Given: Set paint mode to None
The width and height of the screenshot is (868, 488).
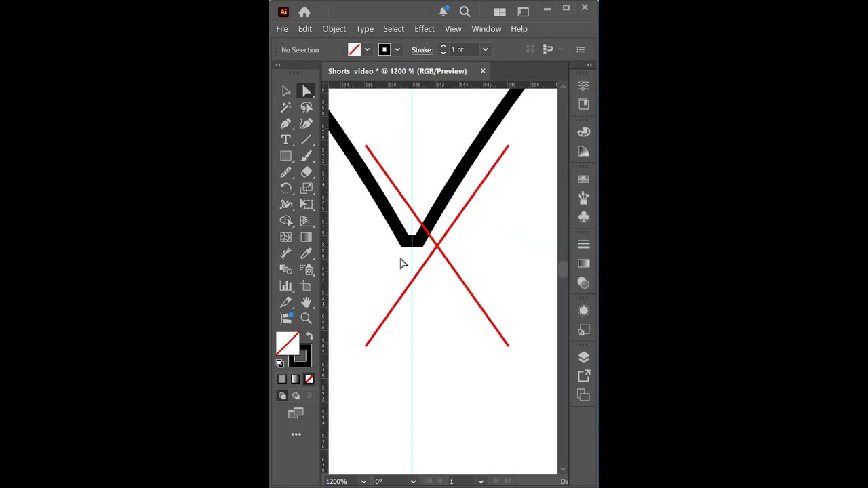Looking at the screenshot, I should tap(309, 380).
